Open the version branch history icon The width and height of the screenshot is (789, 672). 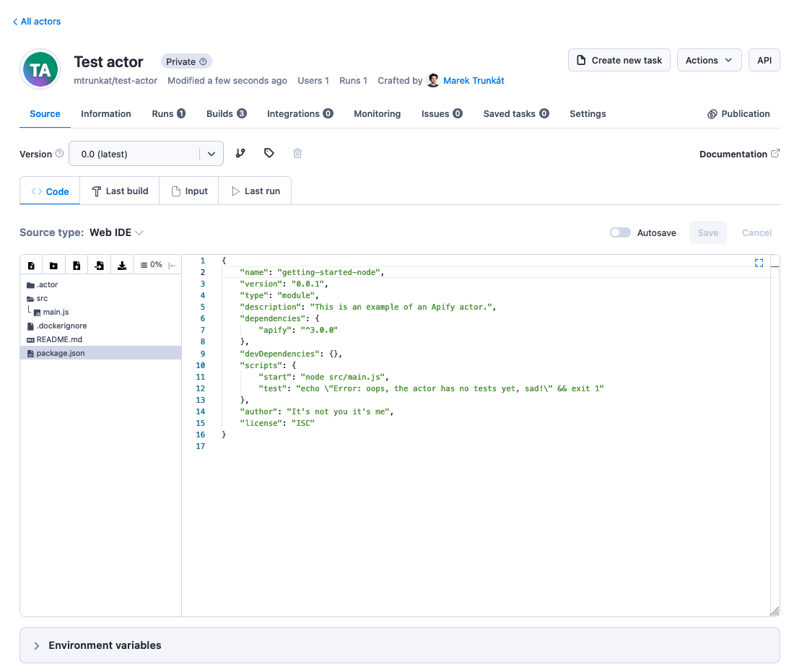(x=240, y=153)
